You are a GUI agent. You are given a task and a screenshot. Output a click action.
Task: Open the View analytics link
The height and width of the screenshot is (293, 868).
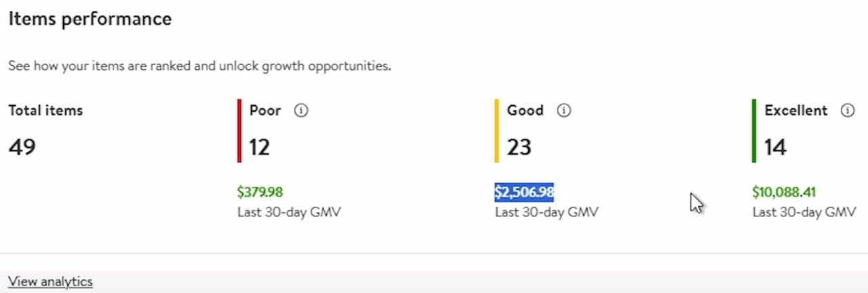click(x=50, y=281)
